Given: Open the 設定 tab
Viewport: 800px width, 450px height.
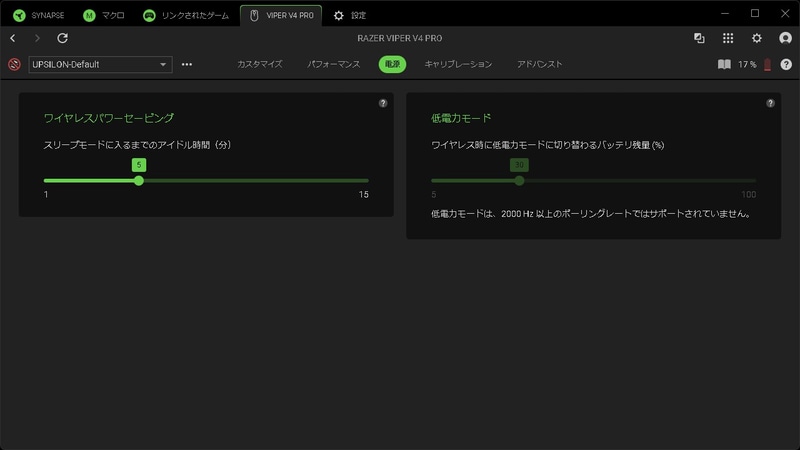Looking at the screenshot, I should pos(350,15).
